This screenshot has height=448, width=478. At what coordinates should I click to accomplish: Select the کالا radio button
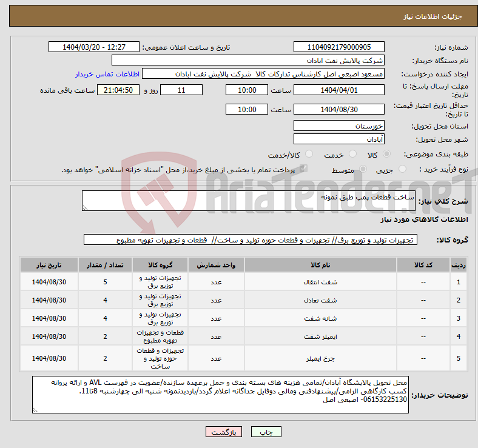click(386, 154)
